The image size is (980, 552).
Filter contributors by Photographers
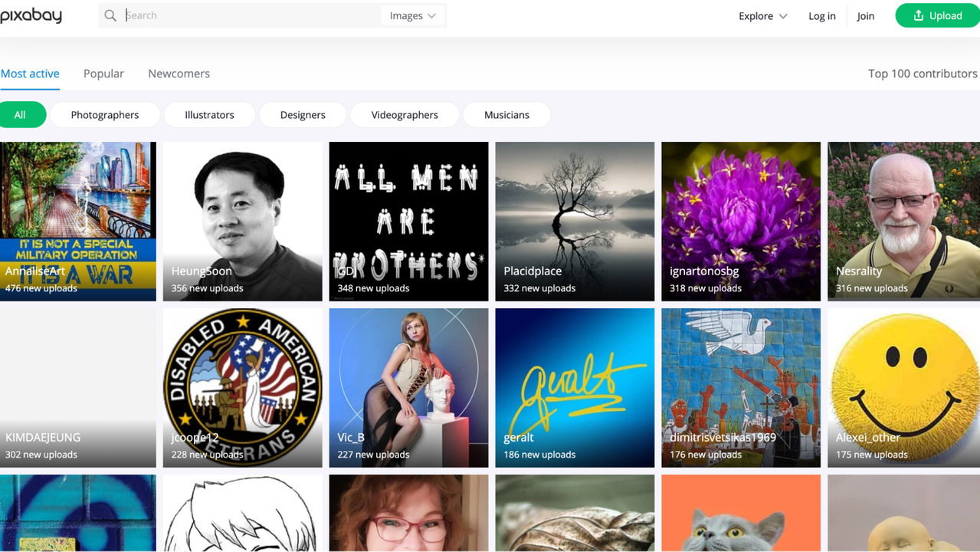coord(105,115)
